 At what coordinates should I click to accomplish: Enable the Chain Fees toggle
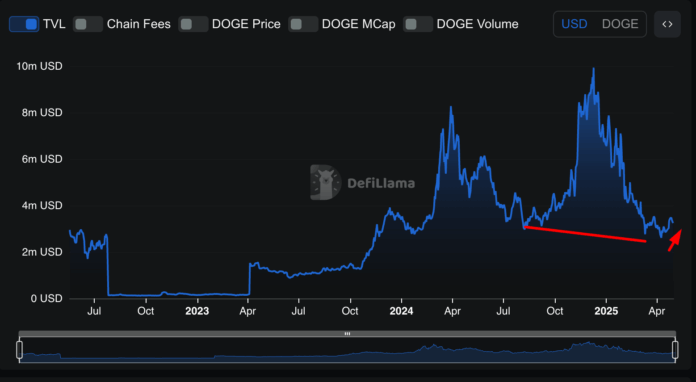click(88, 24)
